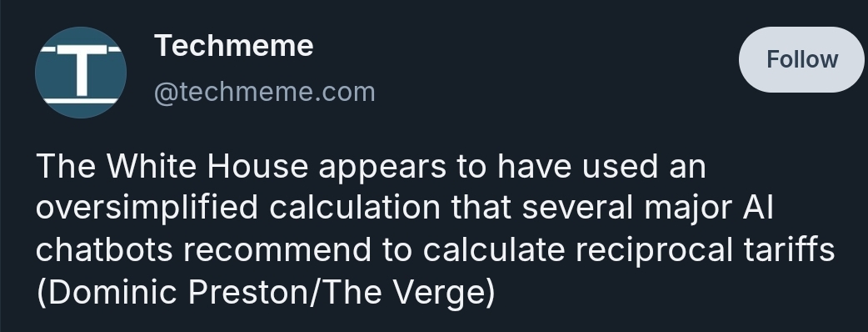The width and height of the screenshot is (868, 332).
Task: Click the word 'oversimplified' in the post
Action: click(x=147, y=209)
